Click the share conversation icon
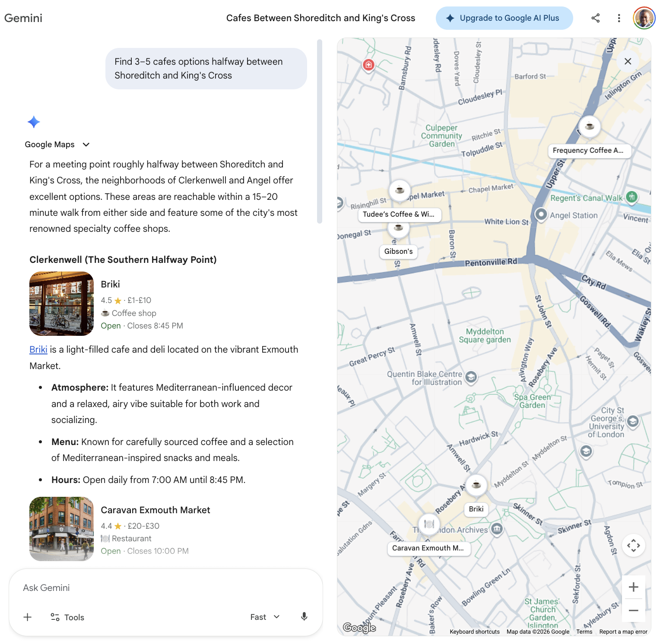Viewport: 660px width, 644px height. point(595,18)
